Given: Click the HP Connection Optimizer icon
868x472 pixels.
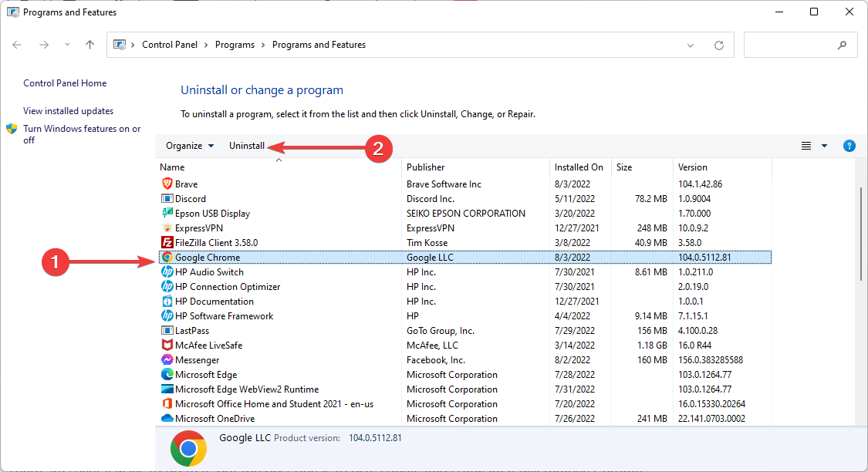Looking at the screenshot, I should coord(167,287).
